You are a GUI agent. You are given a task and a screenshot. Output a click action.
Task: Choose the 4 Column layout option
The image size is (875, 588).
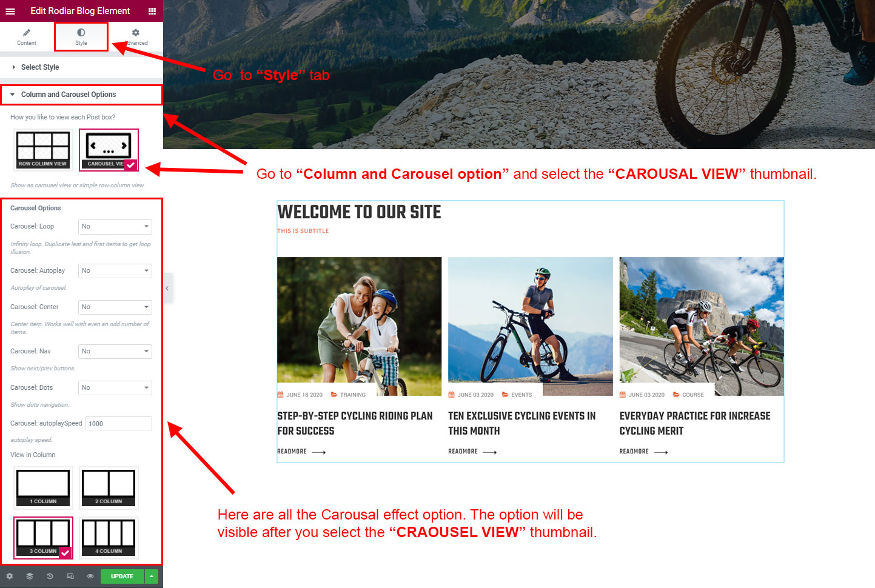(x=109, y=538)
